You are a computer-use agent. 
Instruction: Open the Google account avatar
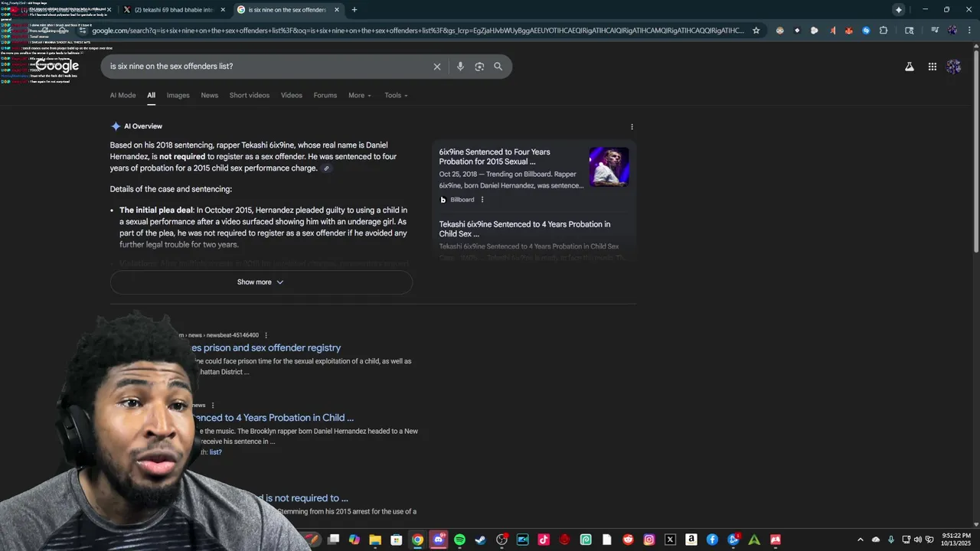click(954, 67)
